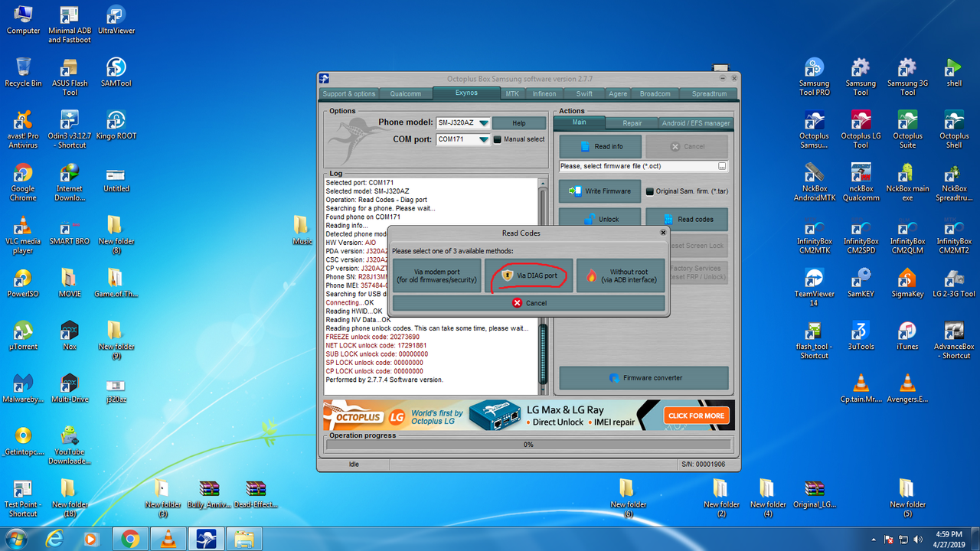Select the VLC media player desktop icon
Screen dimensions: 980x551
pyautogui.click(x=23, y=234)
